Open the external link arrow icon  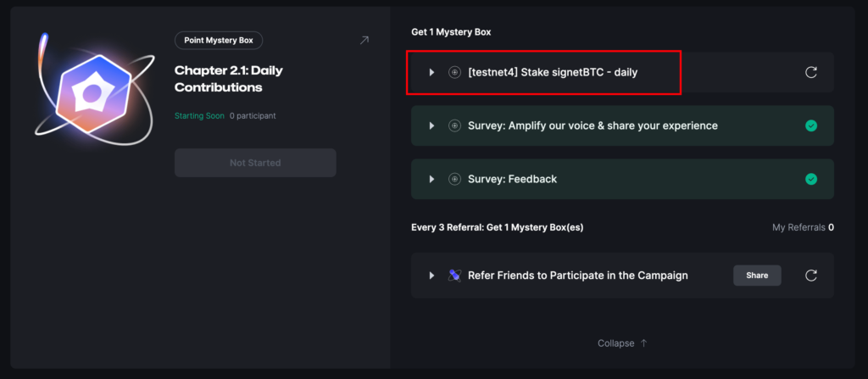pos(364,40)
